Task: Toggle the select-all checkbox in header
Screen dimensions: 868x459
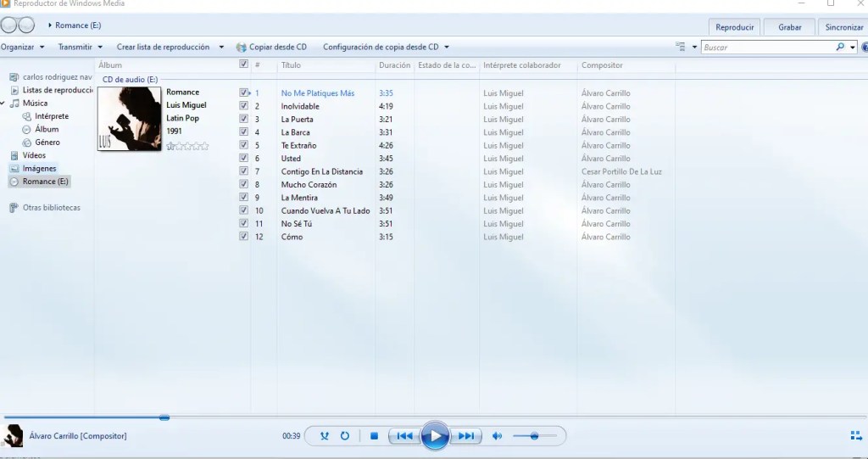Action: 244,64
